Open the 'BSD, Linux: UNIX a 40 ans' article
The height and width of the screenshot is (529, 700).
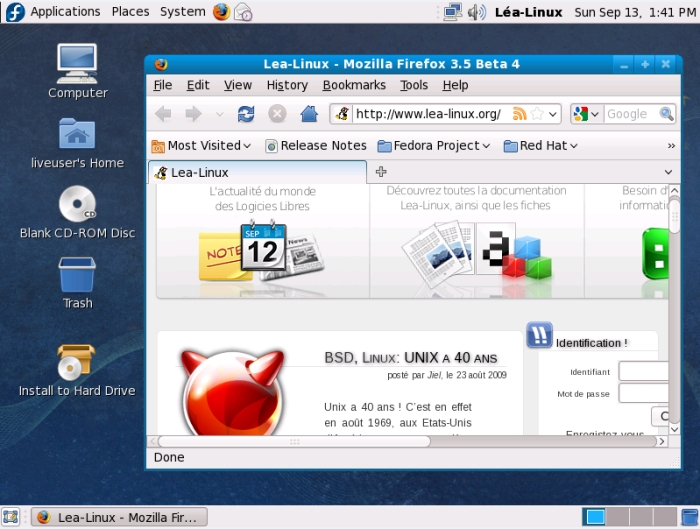(x=410, y=357)
